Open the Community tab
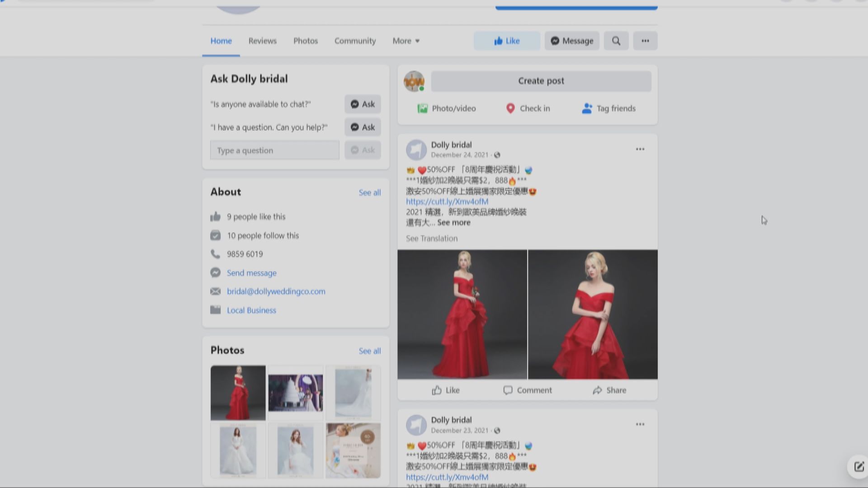 coord(355,41)
